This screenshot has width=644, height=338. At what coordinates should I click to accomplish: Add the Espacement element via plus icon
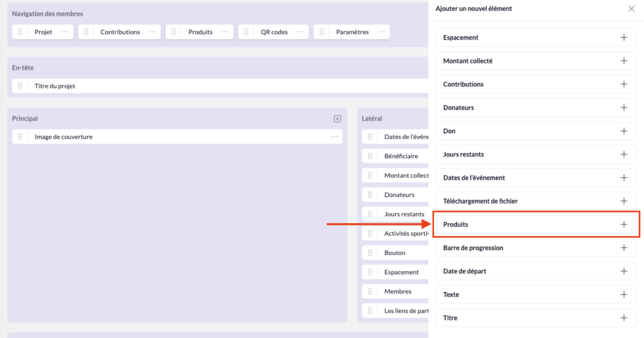623,38
